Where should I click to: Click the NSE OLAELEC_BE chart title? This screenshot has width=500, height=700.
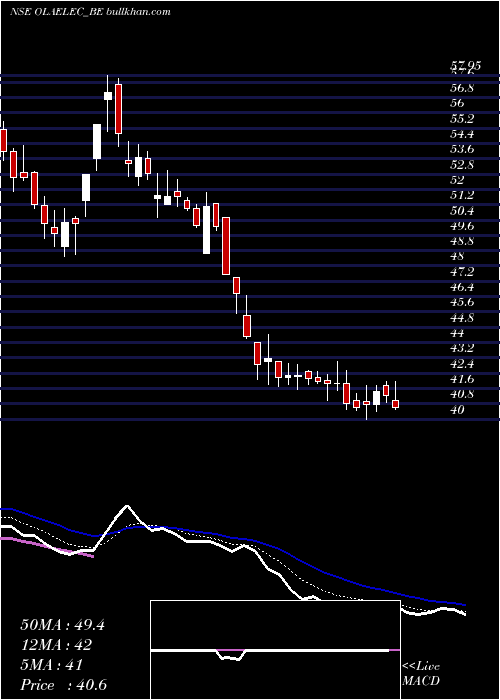point(90,12)
